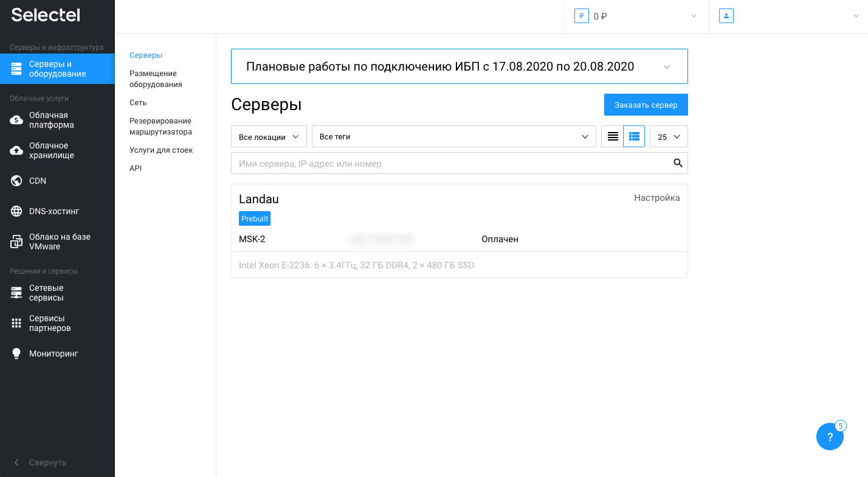This screenshot has height=477, width=868.
Task: Click the servers and equipment sidebar icon
Action: [x=16, y=69]
